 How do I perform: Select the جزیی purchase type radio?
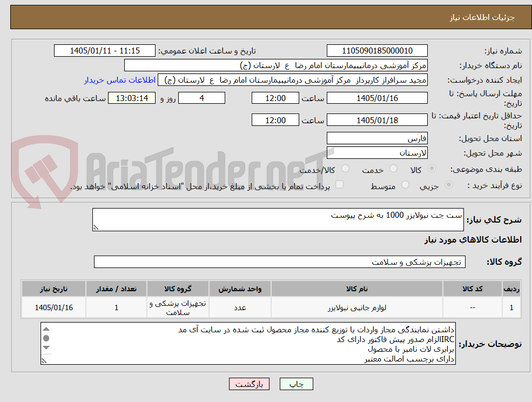click(x=449, y=185)
